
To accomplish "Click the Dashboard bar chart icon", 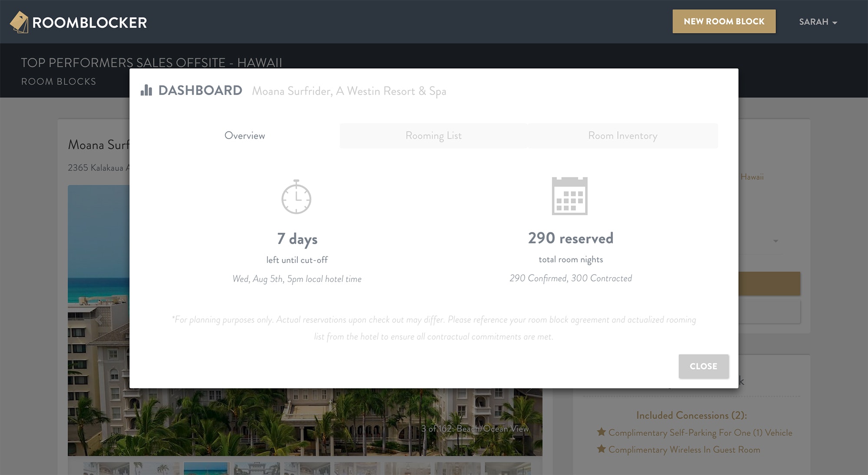I will coord(146,90).
